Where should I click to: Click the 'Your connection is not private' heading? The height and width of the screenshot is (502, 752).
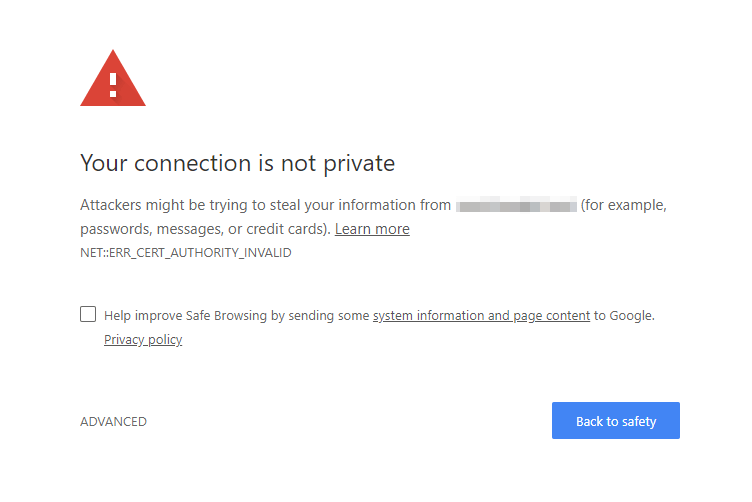point(237,163)
